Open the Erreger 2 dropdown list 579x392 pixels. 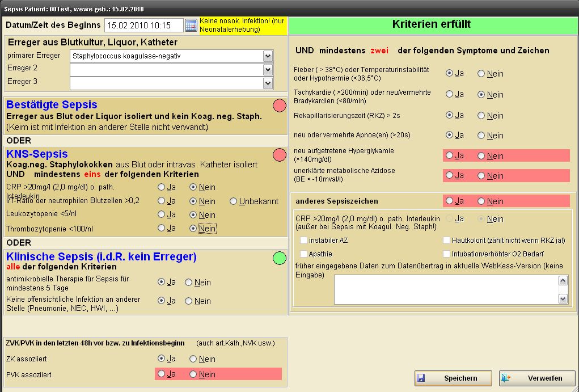[x=268, y=70]
